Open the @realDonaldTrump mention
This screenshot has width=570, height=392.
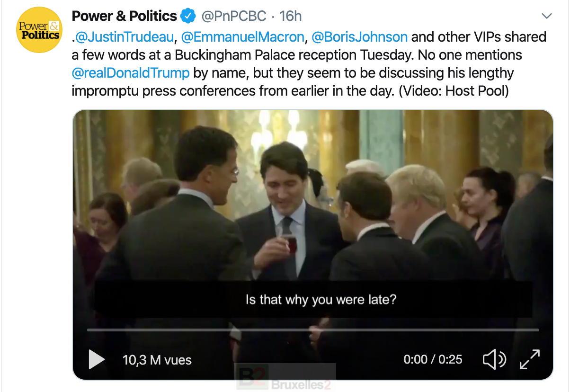[131, 73]
